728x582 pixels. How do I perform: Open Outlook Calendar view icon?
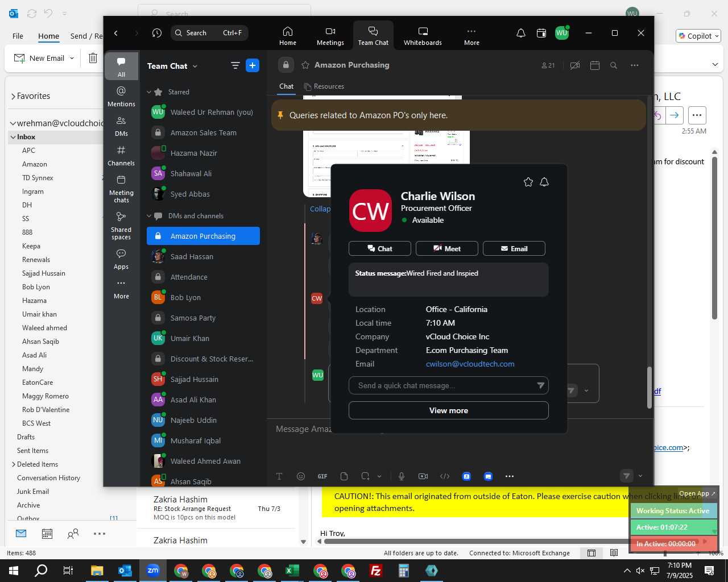47,534
